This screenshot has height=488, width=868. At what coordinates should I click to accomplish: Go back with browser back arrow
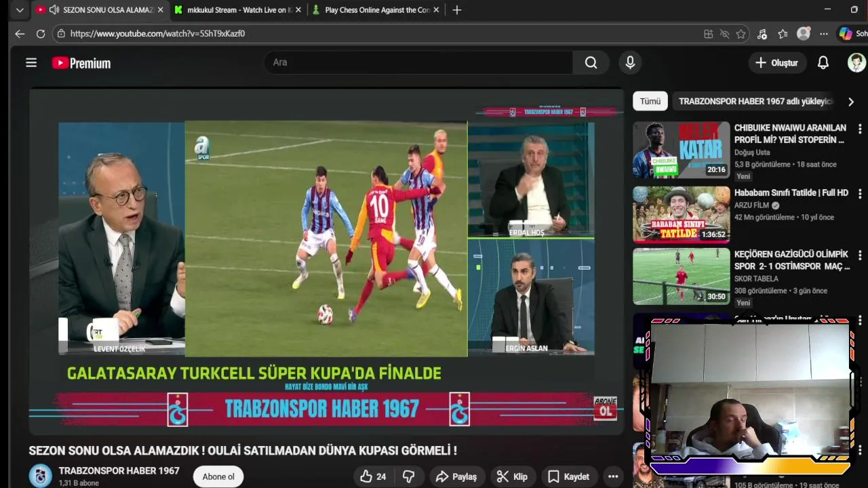[20, 33]
